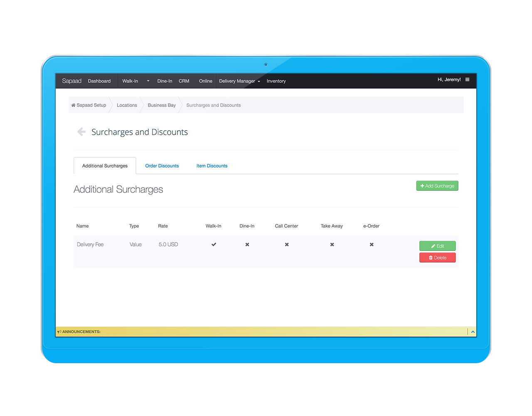The image size is (532, 416).
Task: Navigate to Inventory in the top menu
Action: coord(276,81)
